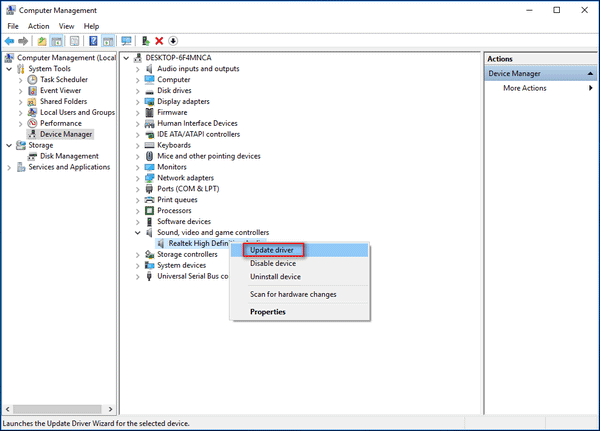Click the update driver toolbar icon

pos(146,41)
